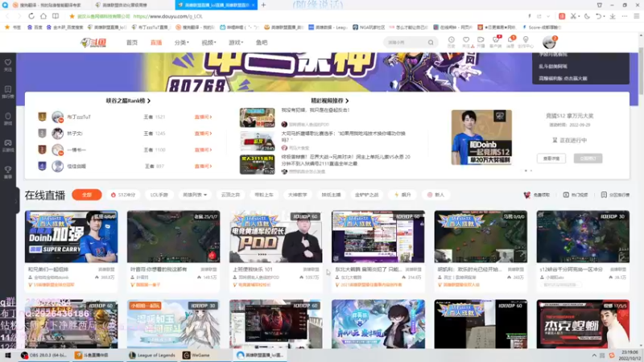Open the 分区排行榜 link
Image resolution: width=644 pixels, height=362 pixels.
[615, 195]
